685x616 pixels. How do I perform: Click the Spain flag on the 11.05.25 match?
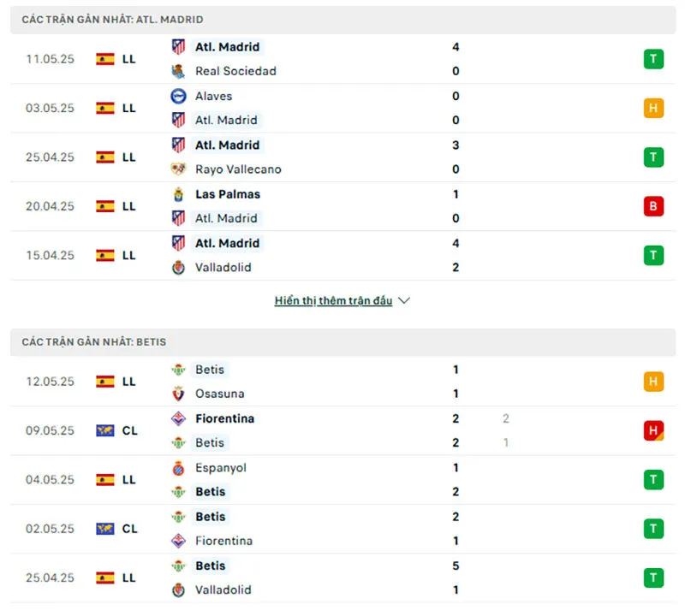(105, 59)
